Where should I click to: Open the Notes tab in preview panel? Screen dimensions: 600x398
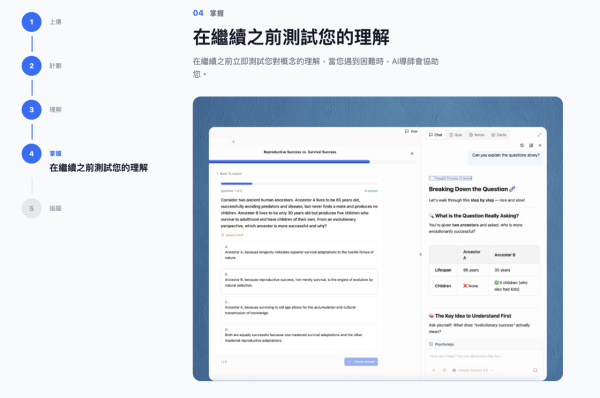pyautogui.click(x=477, y=135)
